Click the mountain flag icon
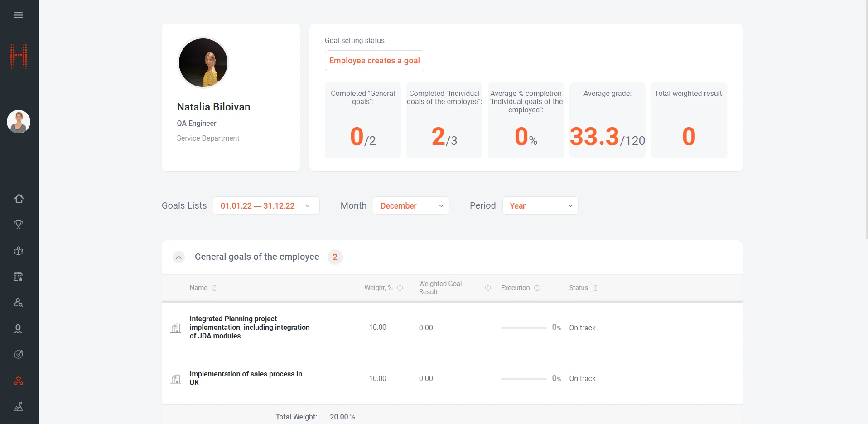This screenshot has width=868, height=424. pyautogui.click(x=19, y=407)
